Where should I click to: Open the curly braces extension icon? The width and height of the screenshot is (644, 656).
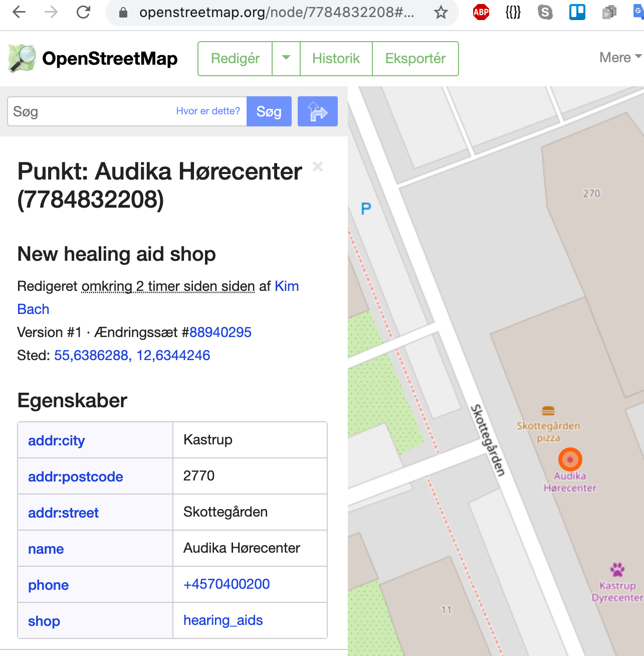tap(513, 12)
